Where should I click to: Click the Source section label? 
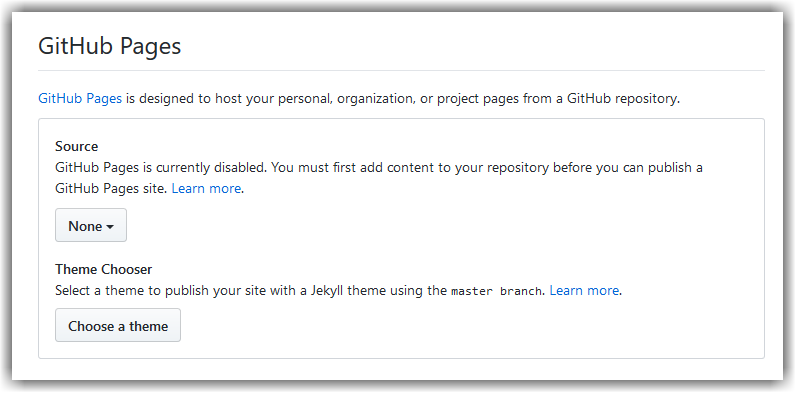click(x=77, y=146)
